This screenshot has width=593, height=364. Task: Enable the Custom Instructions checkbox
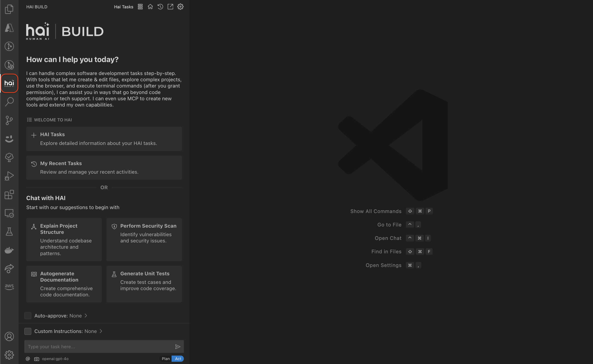point(28,331)
